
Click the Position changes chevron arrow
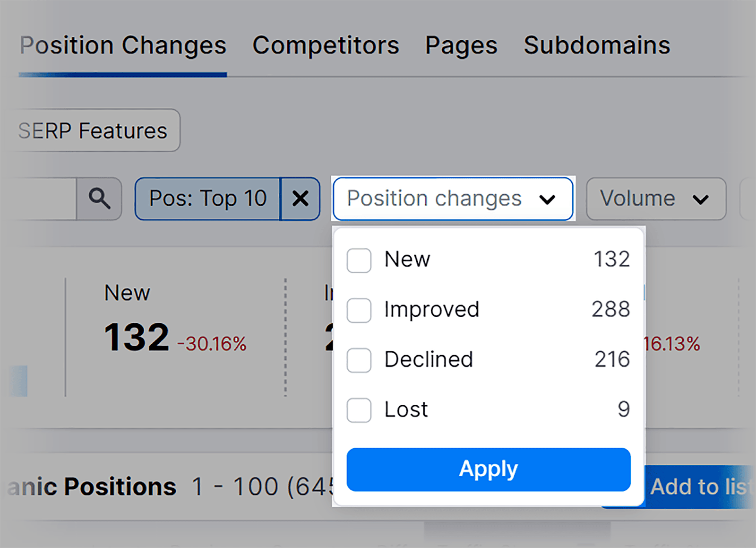(547, 200)
